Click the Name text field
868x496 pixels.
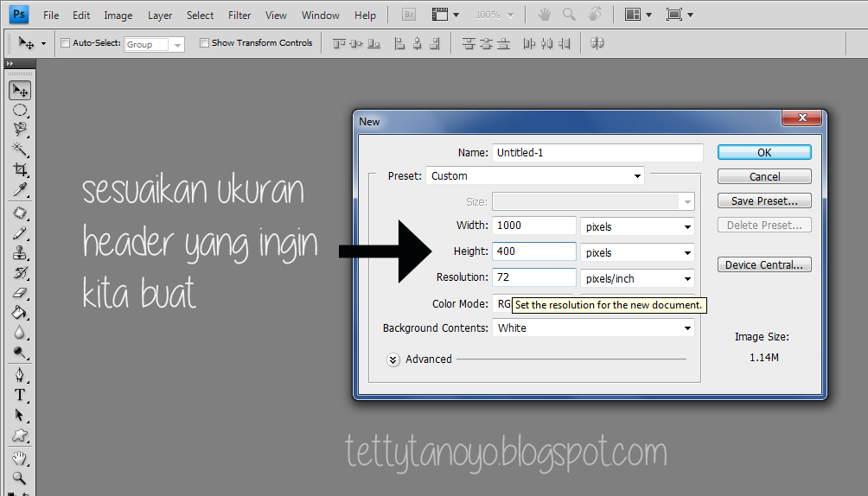pos(597,153)
